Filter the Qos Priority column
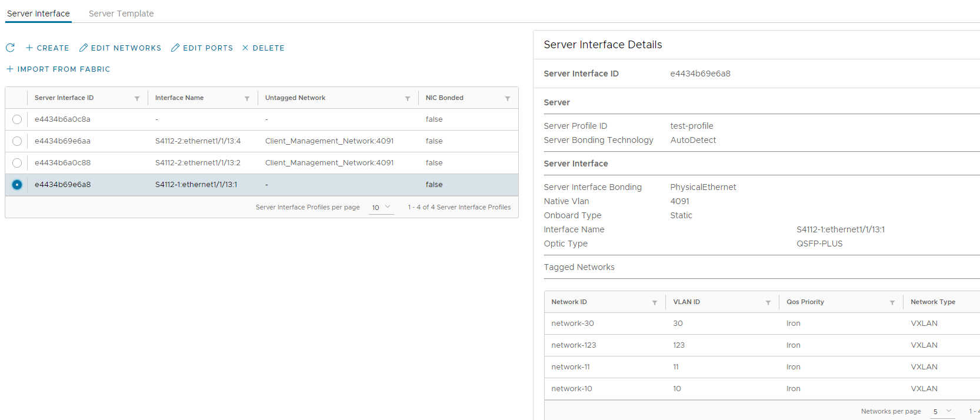This screenshot has height=420, width=980. tap(892, 302)
